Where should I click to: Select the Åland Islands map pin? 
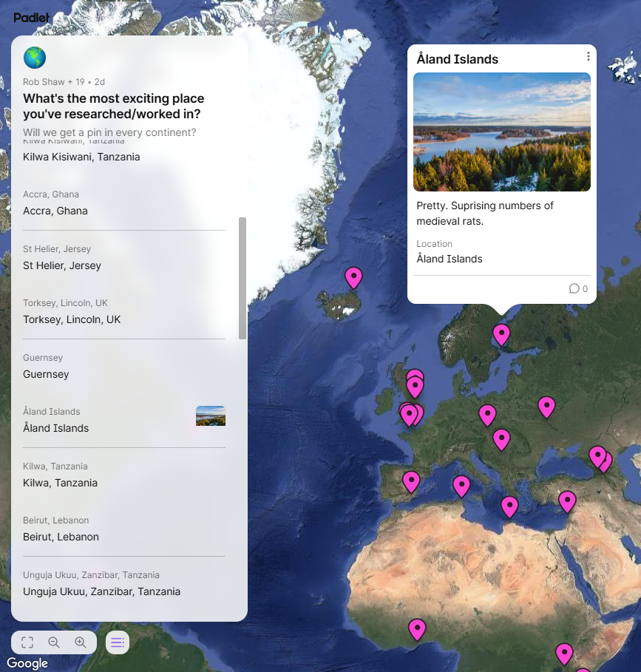point(501,334)
